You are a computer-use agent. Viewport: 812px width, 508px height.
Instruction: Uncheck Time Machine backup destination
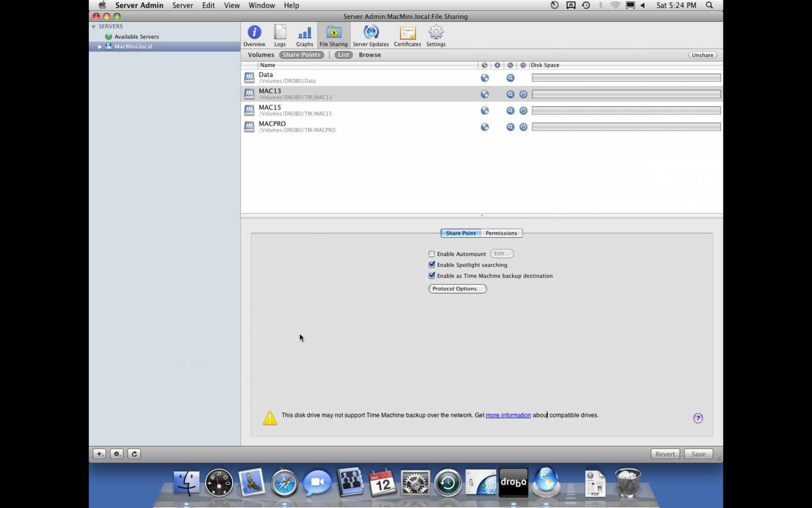(x=432, y=276)
